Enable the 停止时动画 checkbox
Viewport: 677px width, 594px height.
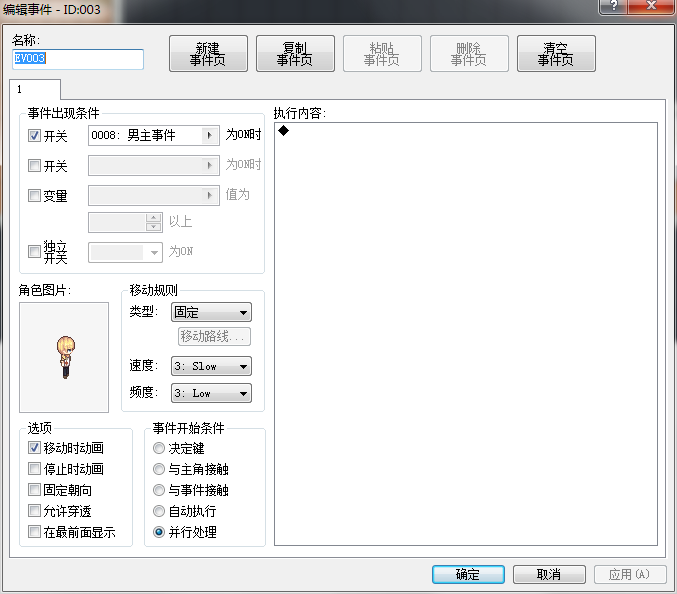34,468
